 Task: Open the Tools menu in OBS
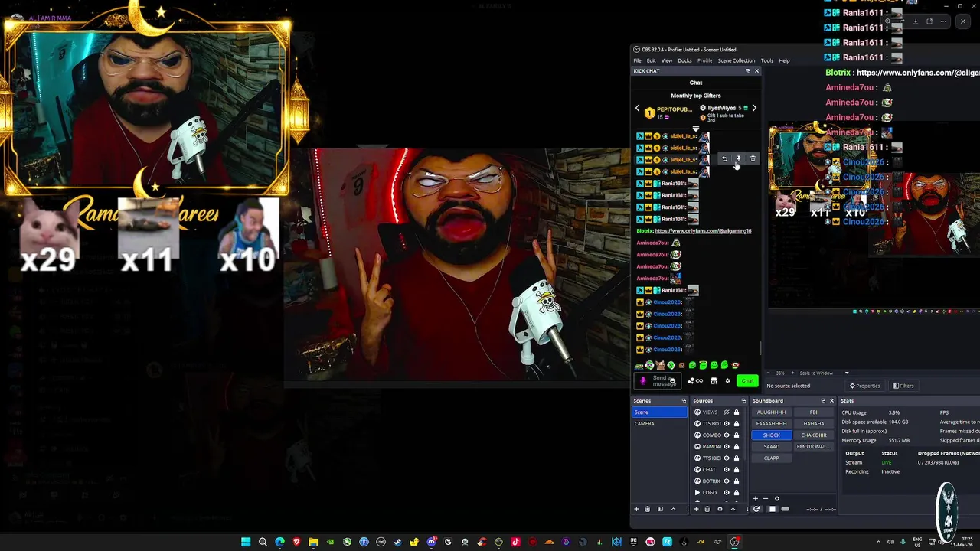click(766, 60)
